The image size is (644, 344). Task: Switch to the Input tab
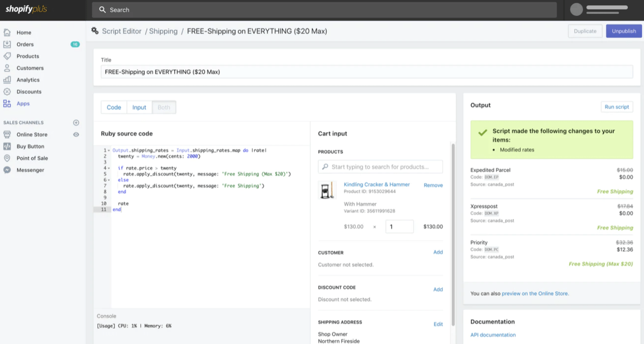[139, 107]
